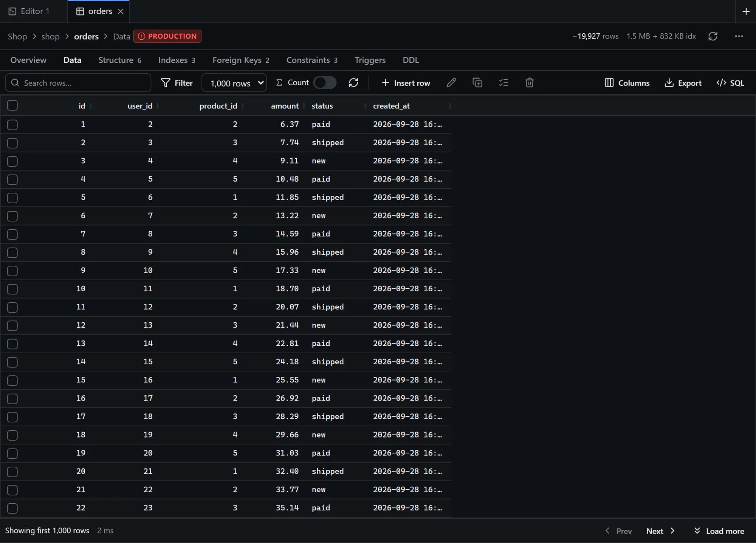Click the select rows checklist icon
This screenshot has width=756, height=543.
(503, 83)
